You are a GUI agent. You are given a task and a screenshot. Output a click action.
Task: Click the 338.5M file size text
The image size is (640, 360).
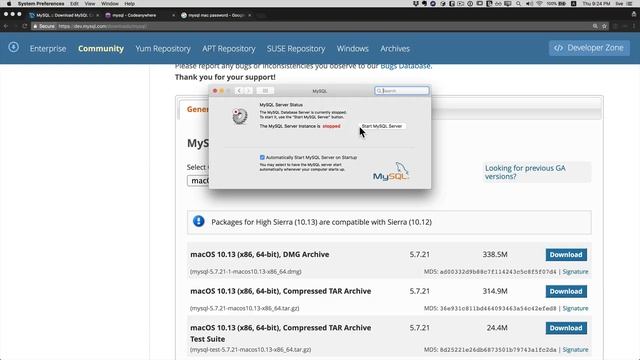[x=495, y=254]
